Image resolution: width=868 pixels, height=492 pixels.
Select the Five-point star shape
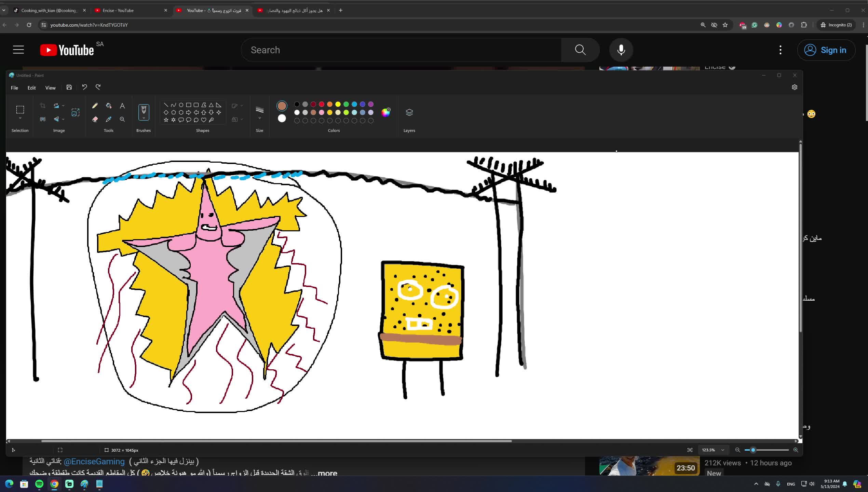(166, 120)
